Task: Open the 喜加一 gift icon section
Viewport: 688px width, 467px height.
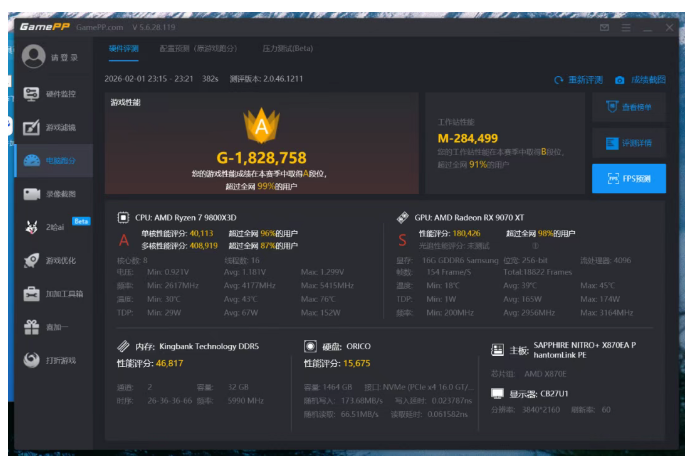Action: 52,327
